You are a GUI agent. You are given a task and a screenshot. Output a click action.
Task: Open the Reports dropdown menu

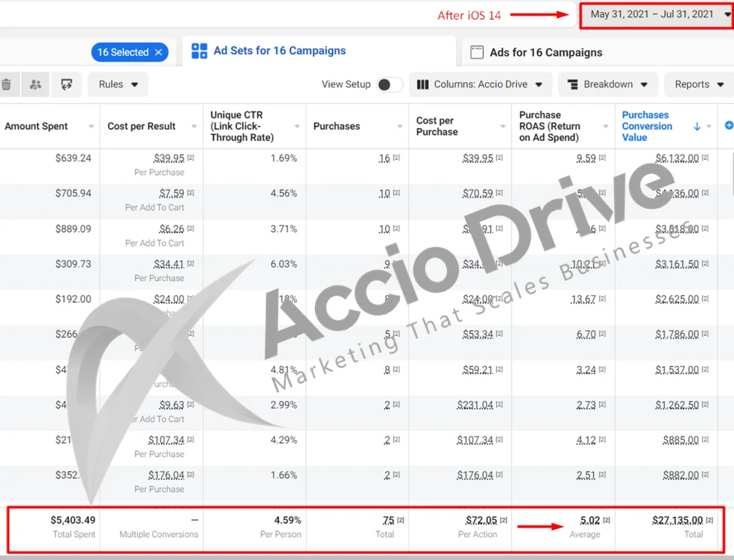click(699, 84)
